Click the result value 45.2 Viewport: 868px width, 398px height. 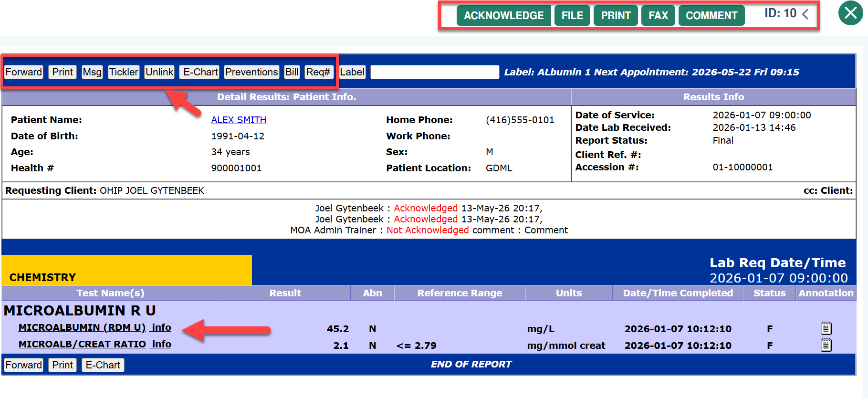coord(338,329)
